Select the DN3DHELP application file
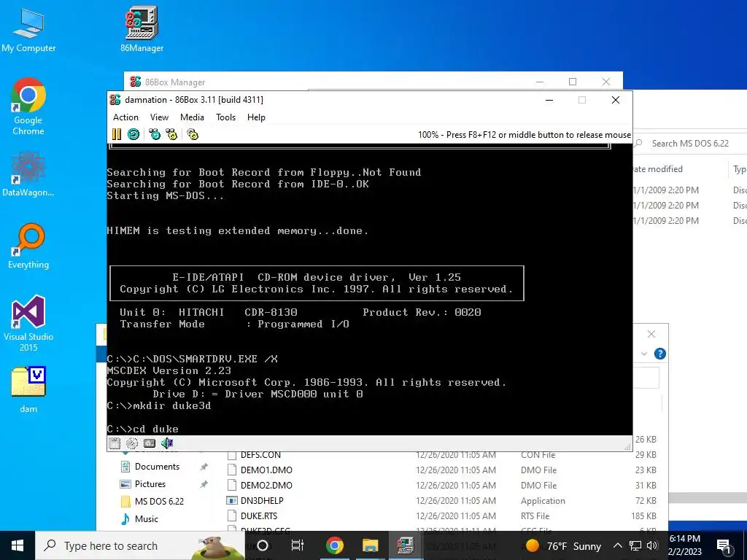This screenshot has height=560, width=747. pyautogui.click(x=262, y=500)
